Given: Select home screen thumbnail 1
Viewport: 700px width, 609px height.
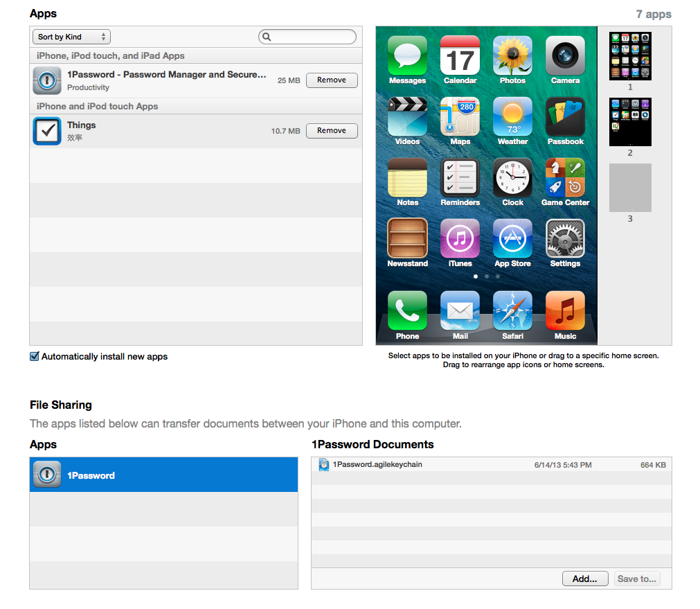Looking at the screenshot, I should 630,56.
